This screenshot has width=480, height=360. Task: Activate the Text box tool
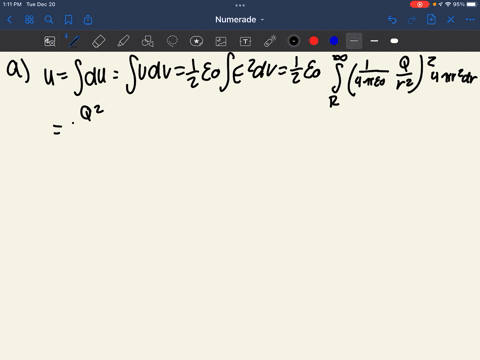pyautogui.click(x=245, y=41)
